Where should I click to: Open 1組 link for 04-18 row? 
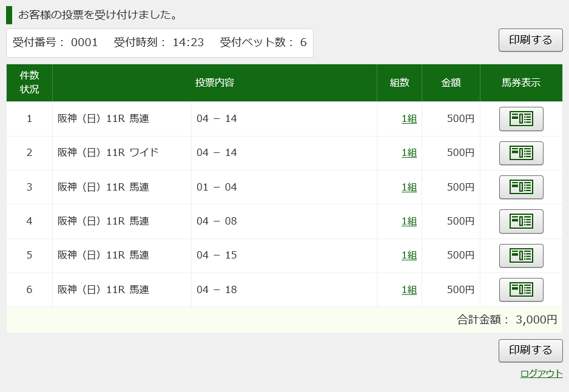coord(409,289)
